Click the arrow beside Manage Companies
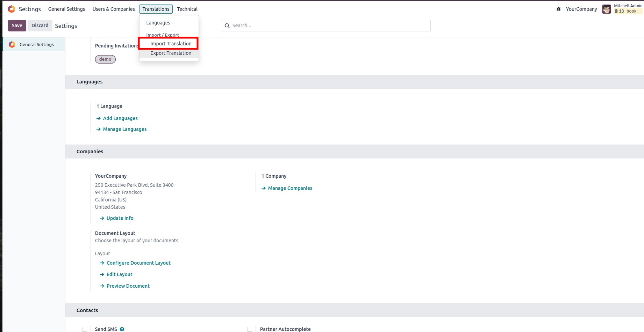The width and height of the screenshot is (644, 332). click(264, 189)
